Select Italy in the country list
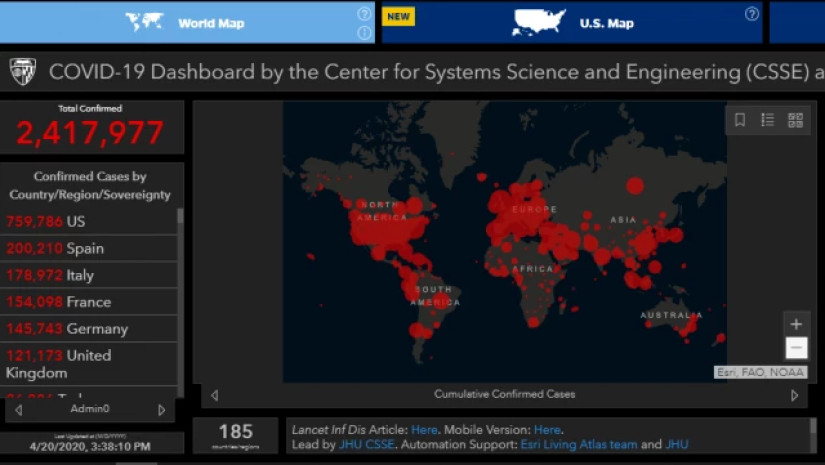Image resolution: width=825 pixels, height=465 pixels. coord(88,275)
